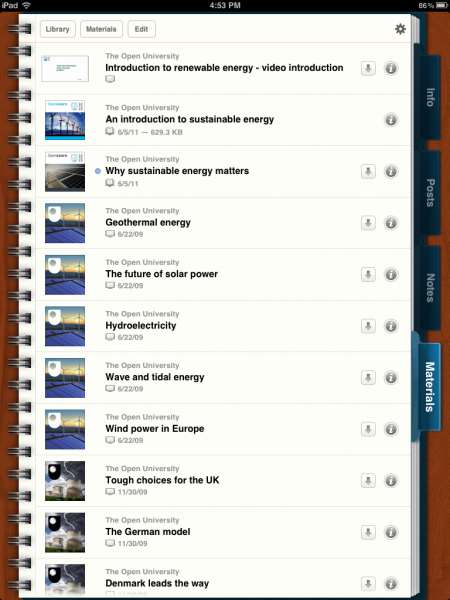The image size is (450, 600).
Task: Click the Edit button
Action: tap(141, 29)
